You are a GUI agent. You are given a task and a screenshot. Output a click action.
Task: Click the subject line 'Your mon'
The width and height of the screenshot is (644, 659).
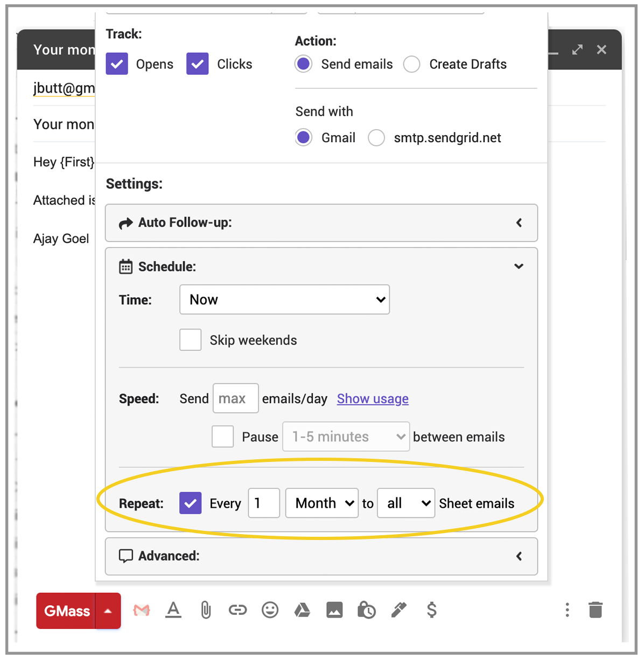(x=64, y=124)
